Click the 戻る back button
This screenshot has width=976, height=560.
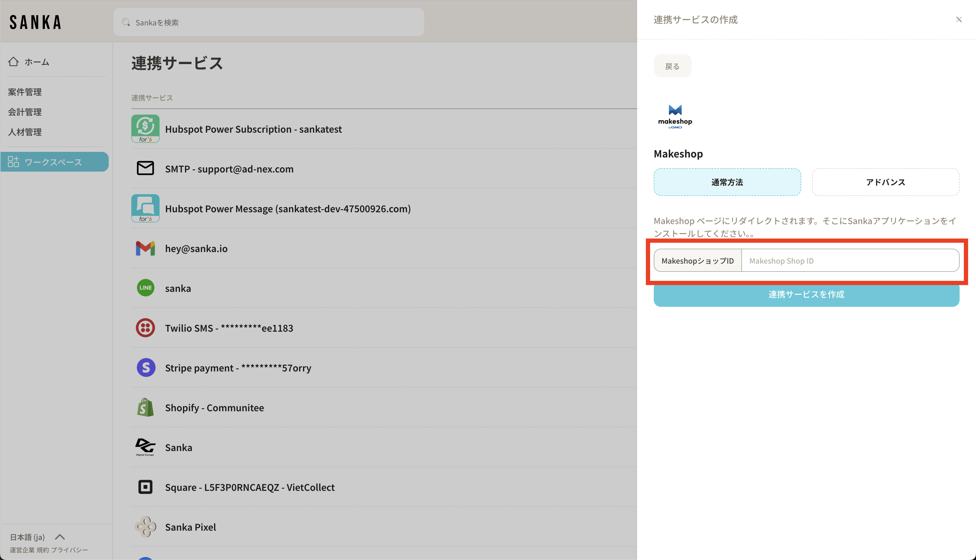point(672,66)
